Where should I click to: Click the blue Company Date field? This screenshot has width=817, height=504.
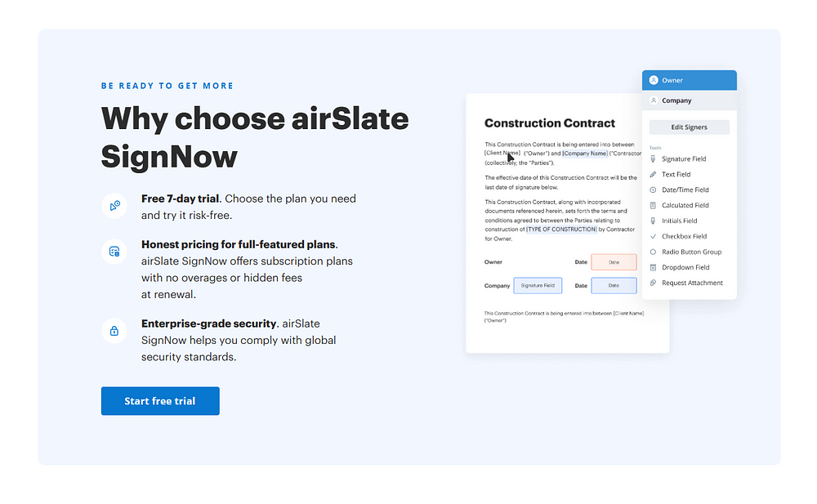(614, 286)
